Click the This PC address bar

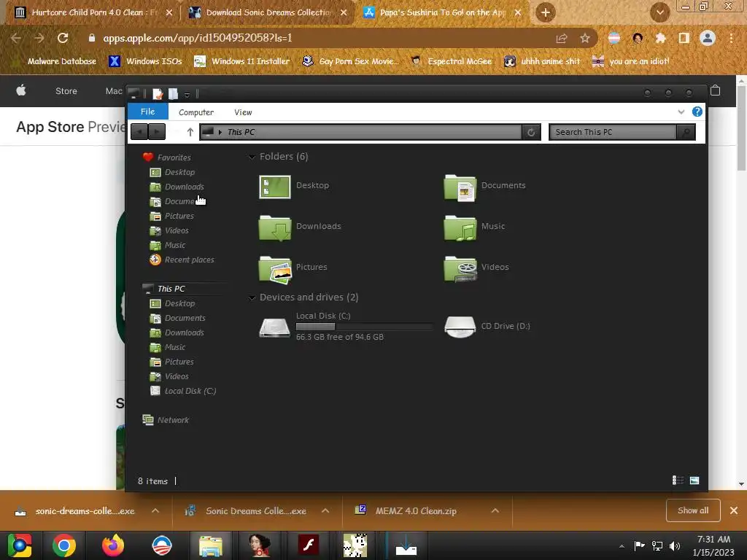click(360, 132)
